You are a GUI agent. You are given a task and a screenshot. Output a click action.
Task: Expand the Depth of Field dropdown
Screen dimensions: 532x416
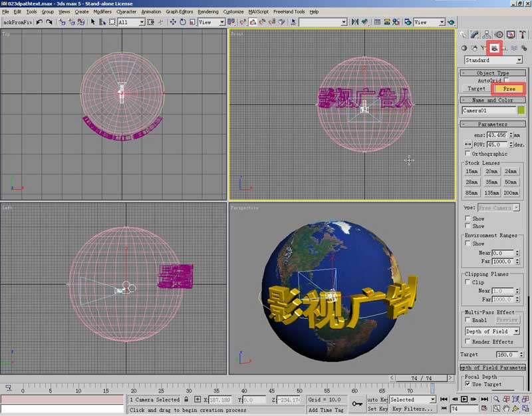[x=492, y=331]
